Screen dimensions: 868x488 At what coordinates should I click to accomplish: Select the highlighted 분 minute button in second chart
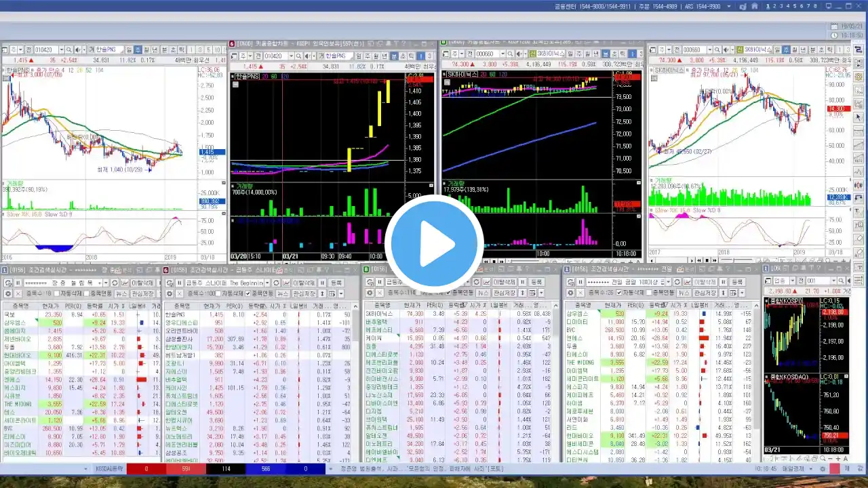point(394,56)
